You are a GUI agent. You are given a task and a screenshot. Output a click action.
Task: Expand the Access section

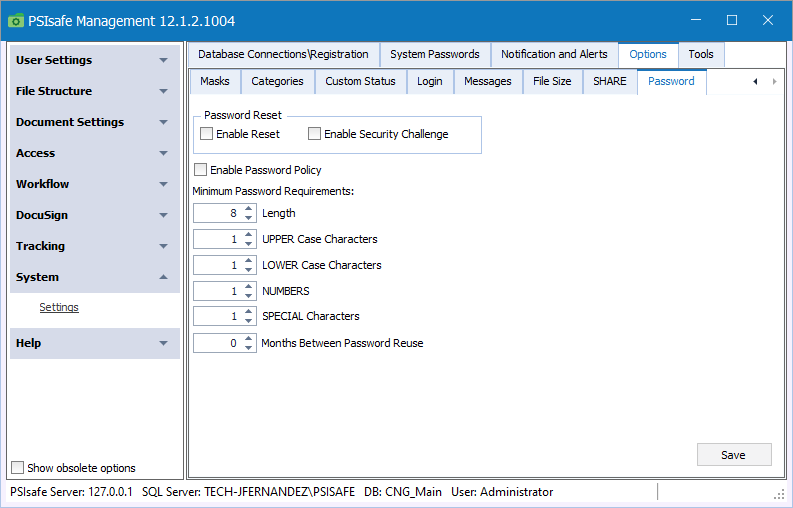[x=95, y=153]
